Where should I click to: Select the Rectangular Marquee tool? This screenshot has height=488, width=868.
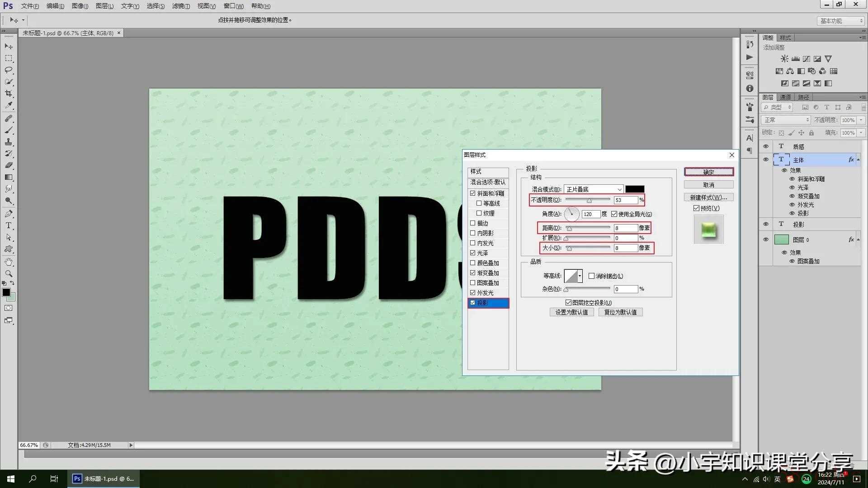(x=9, y=58)
